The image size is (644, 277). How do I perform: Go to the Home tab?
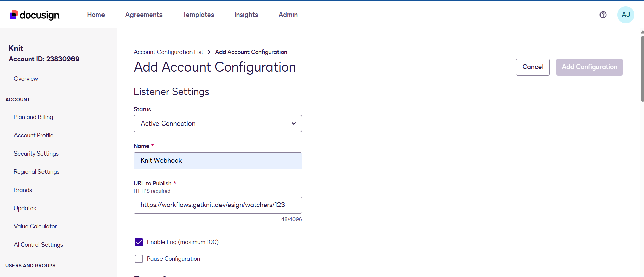click(x=96, y=15)
